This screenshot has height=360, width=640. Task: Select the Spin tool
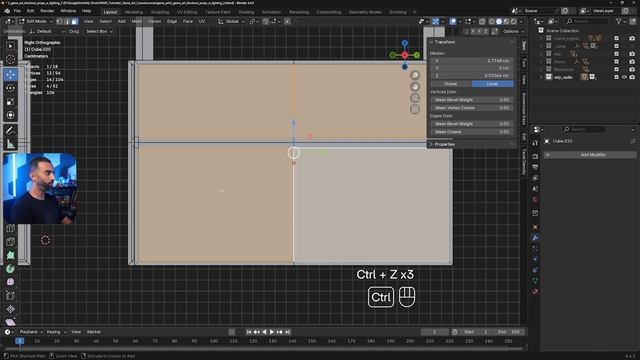11,269
